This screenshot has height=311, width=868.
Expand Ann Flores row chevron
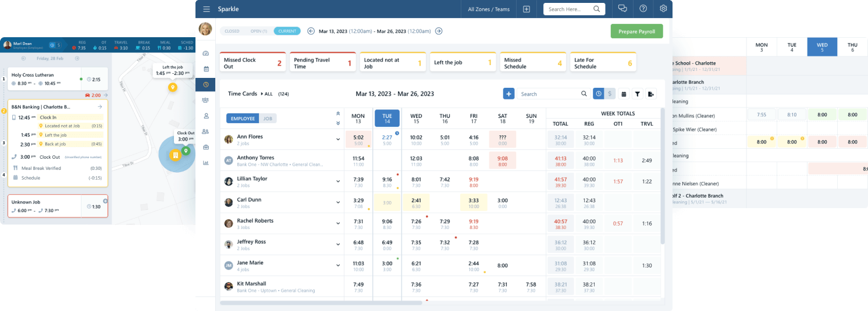337,139
